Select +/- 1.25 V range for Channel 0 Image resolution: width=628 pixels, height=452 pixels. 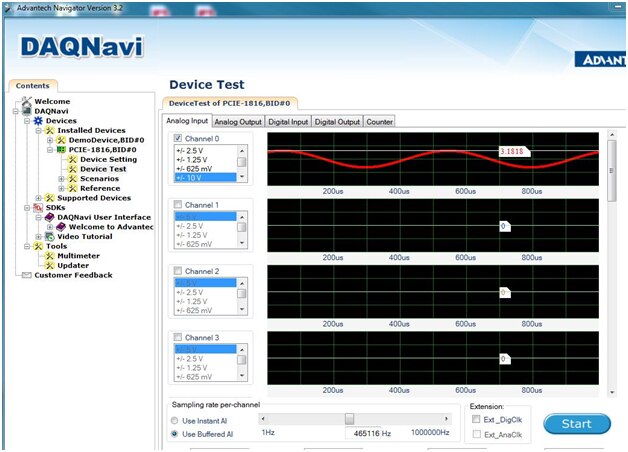pyautogui.click(x=205, y=160)
